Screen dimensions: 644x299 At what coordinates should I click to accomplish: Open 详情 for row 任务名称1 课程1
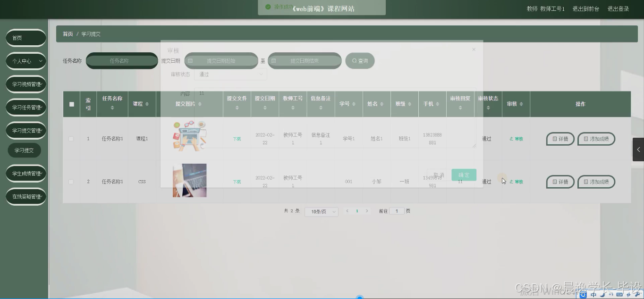click(560, 139)
